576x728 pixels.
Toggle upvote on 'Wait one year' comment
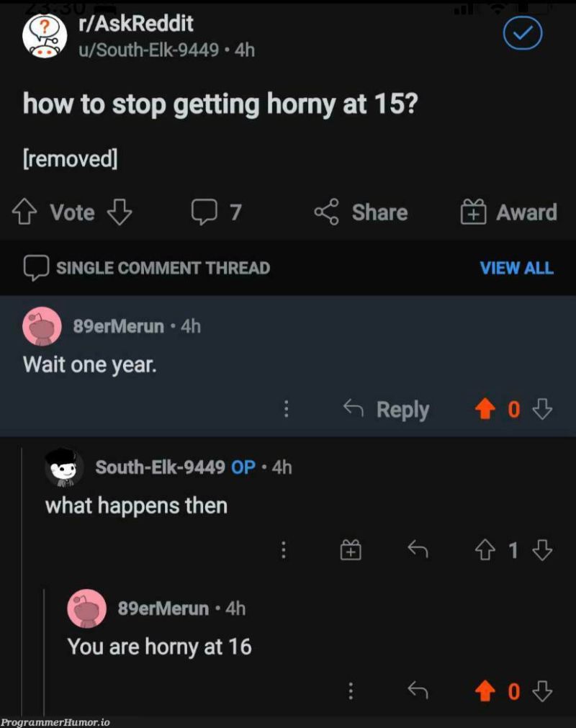[485, 409]
